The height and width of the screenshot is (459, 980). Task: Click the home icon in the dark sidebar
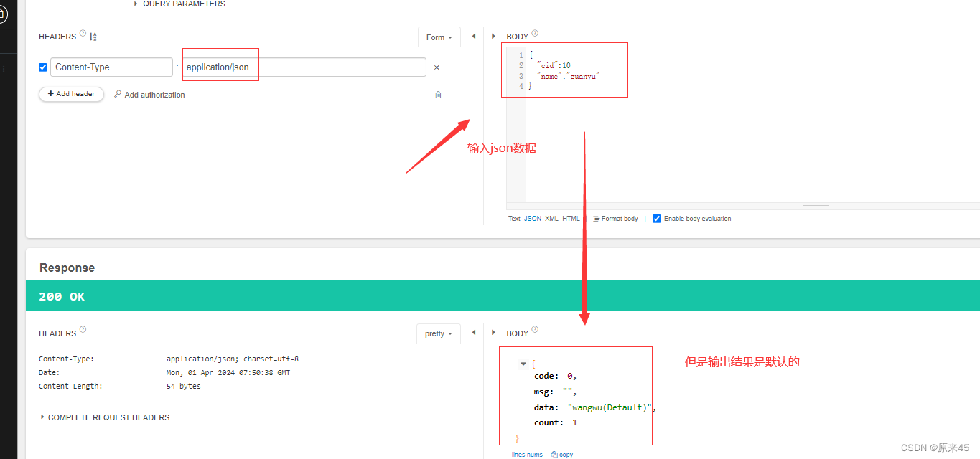point(2,14)
